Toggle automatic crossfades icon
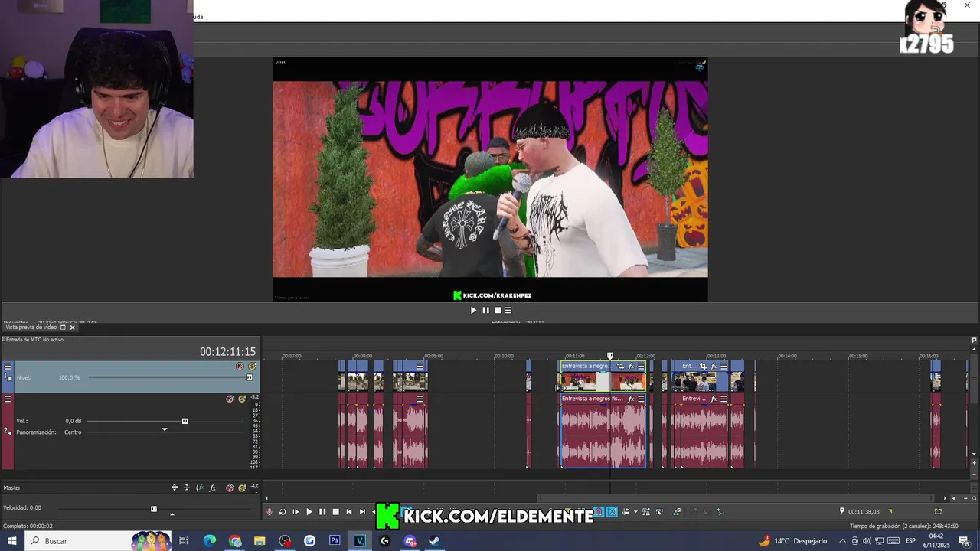The width and height of the screenshot is (980, 551). click(612, 512)
